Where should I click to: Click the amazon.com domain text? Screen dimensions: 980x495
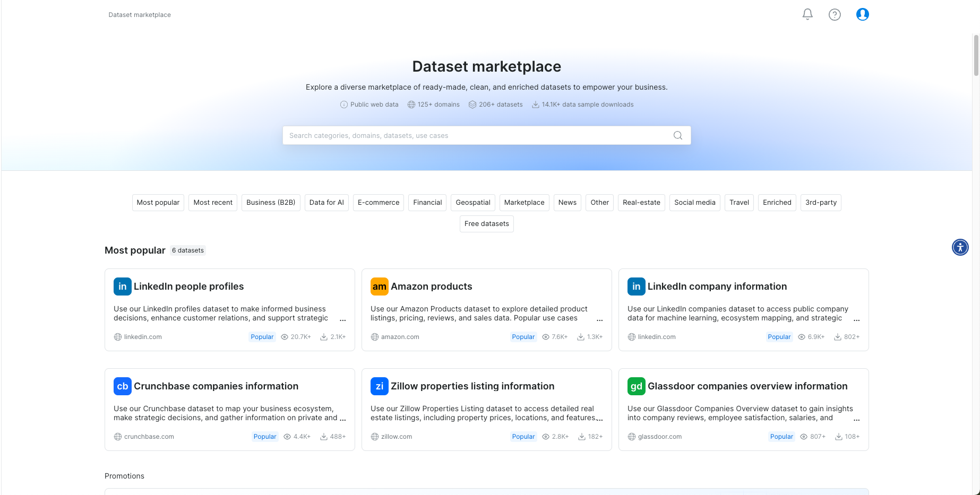(x=400, y=337)
